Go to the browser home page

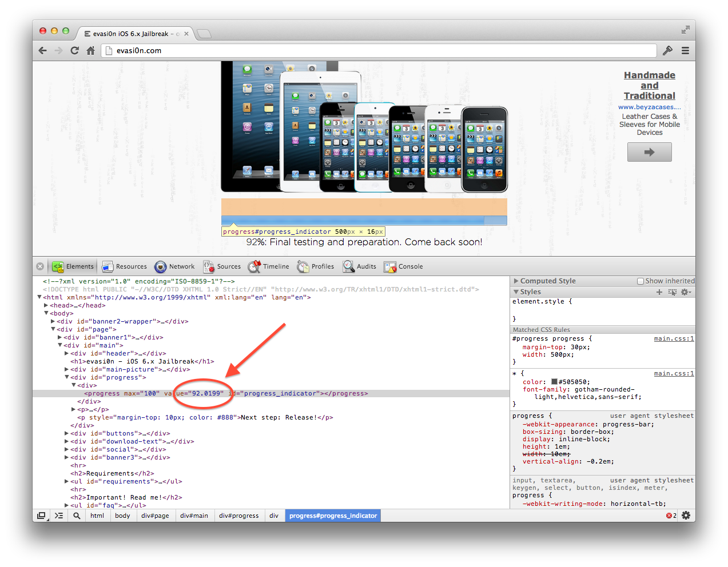pos(90,50)
